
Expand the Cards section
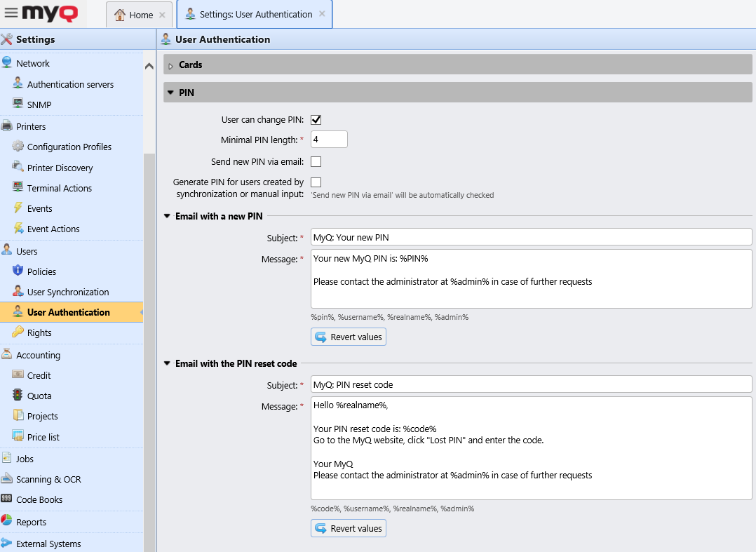pyautogui.click(x=169, y=64)
